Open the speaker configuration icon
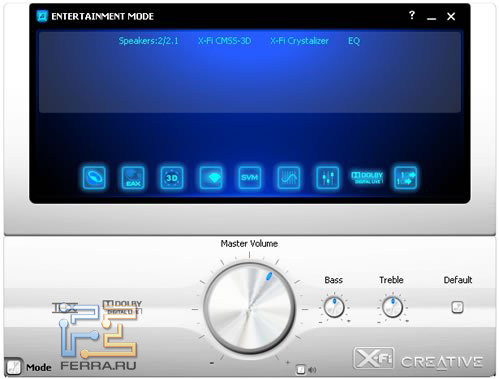Image resolution: width=499 pixels, height=379 pixels. tap(94, 177)
